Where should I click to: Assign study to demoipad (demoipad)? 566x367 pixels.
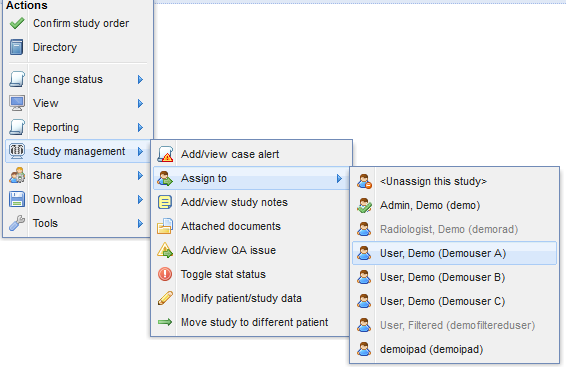pyautogui.click(x=454, y=349)
